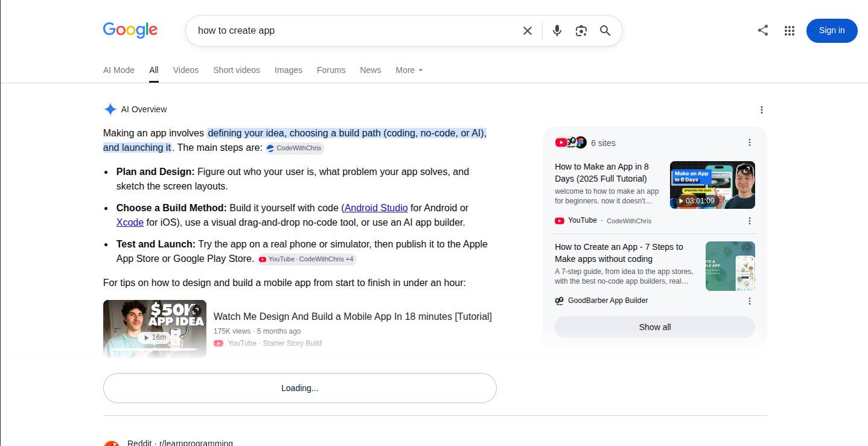
Task: Click the YouTube · CodeWithChris +4 source chip
Action: 307,260
